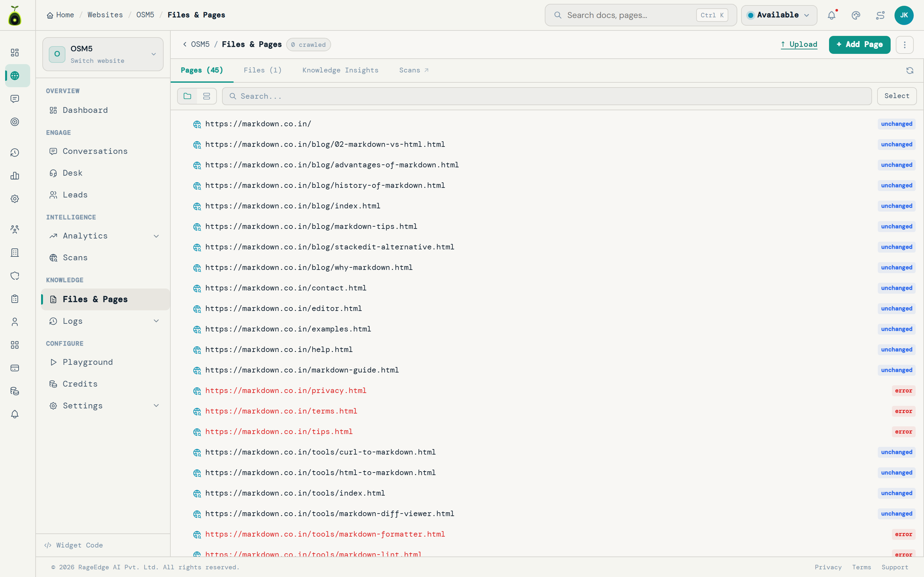Click the Upload link
The width and height of the screenshot is (924, 577).
(799, 45)
